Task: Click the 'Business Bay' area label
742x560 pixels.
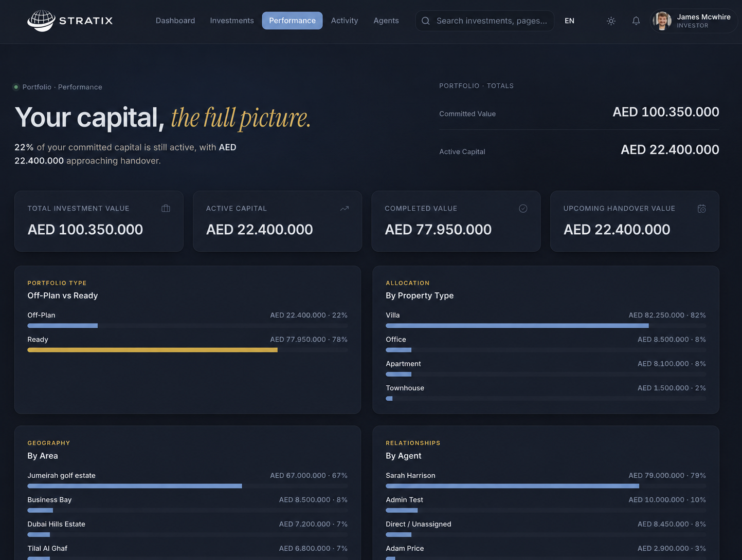Action: click(x=49, y=500)
